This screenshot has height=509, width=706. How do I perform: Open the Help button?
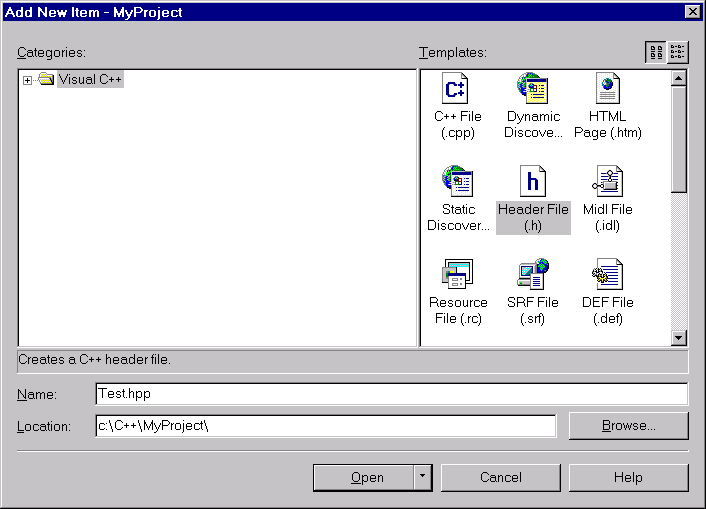point(628,477)
